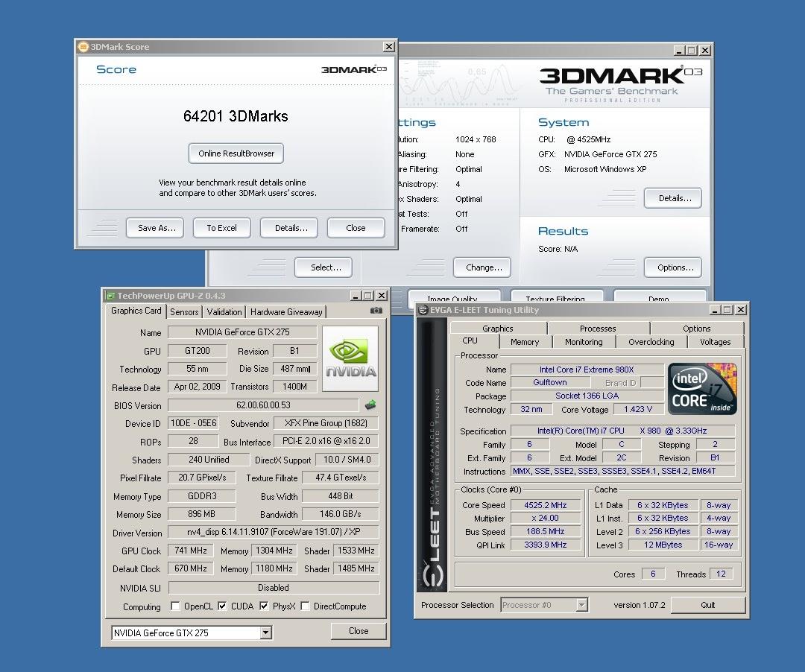Click the NVIDIA logo in GPU-Z
Screen dimensions: 805x672
point(350,358)
